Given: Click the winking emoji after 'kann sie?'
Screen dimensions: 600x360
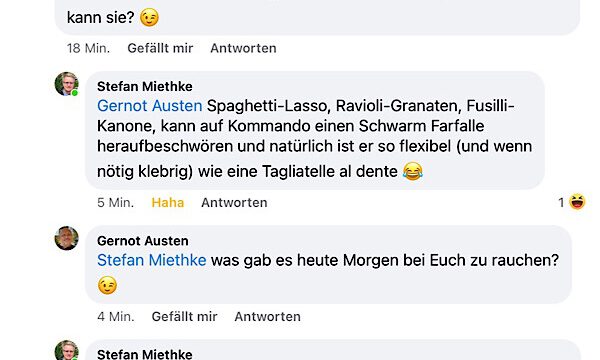Looking at the screenshot, I should pos(149,18).
